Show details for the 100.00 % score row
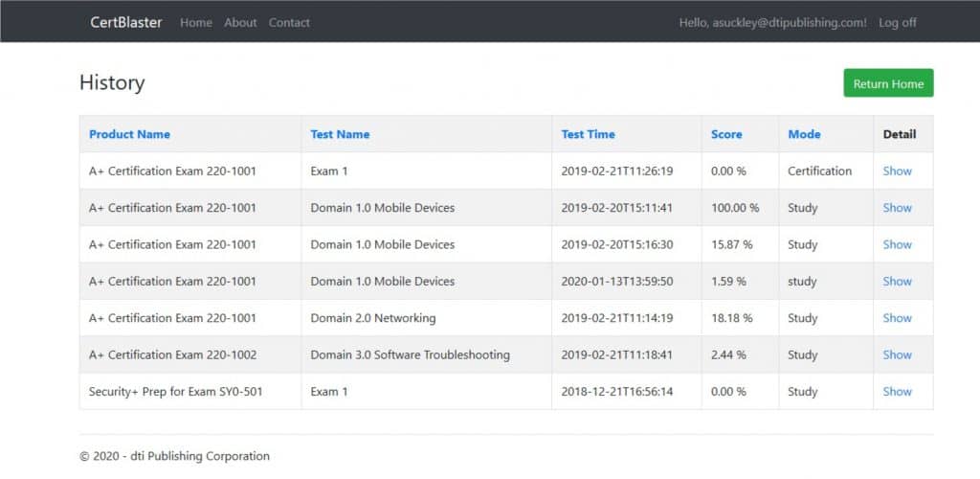The image size is (980, 479). point(897,208)
